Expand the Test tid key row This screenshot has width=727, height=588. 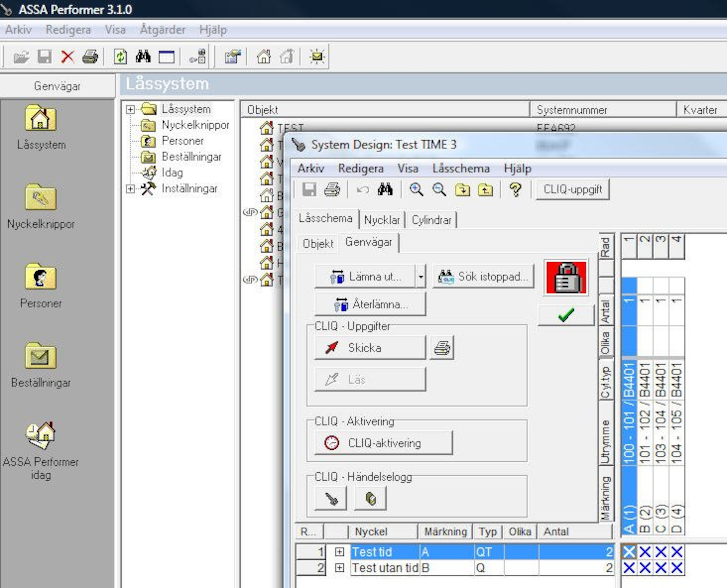tap(340, 552)
